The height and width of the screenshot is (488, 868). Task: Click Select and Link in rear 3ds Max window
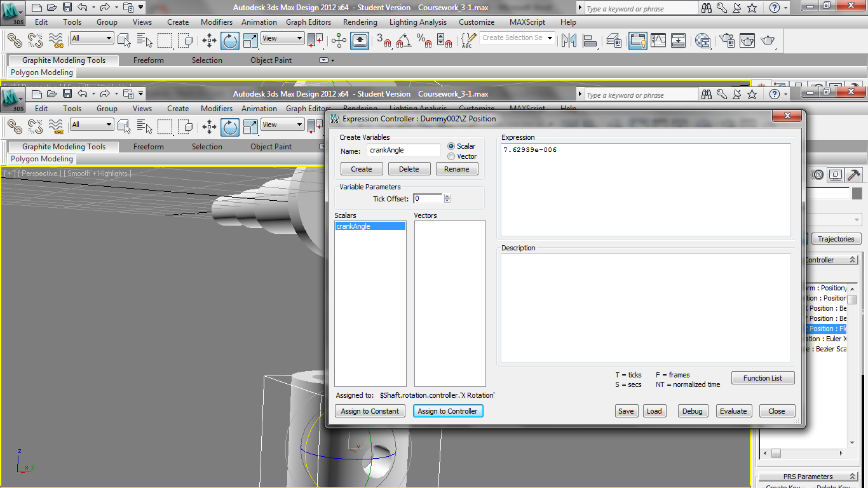tap(15, 40)
